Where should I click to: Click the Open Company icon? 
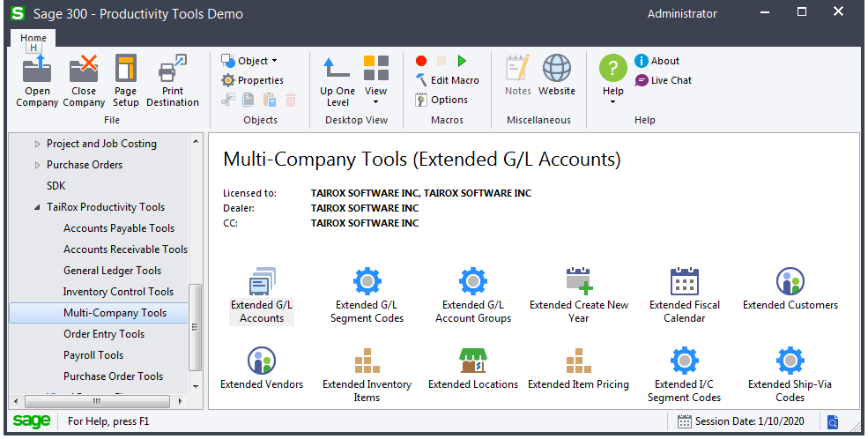tap(37, 80)
